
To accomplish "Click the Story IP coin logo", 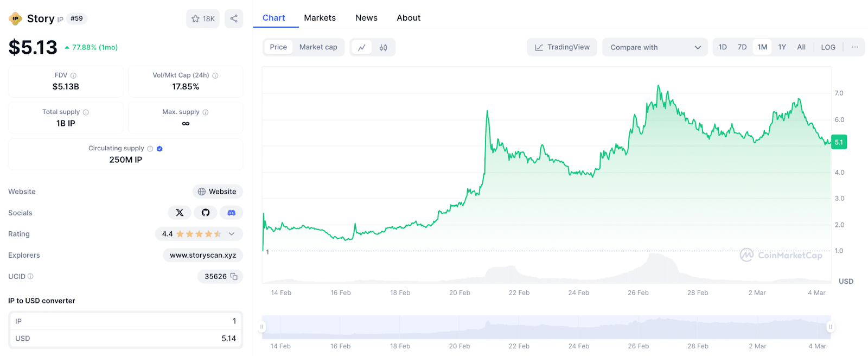I will pos(15,18).
